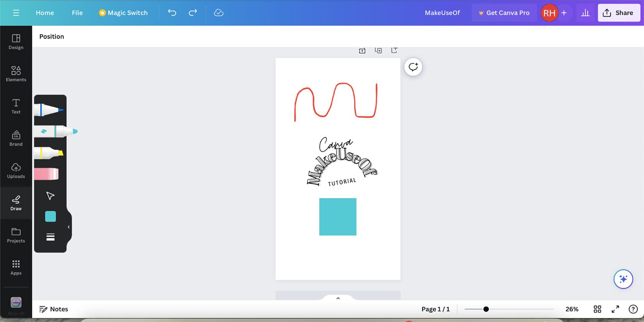
Task: Select the teal marker drawing tool
Action: click(x=56, y=131)
